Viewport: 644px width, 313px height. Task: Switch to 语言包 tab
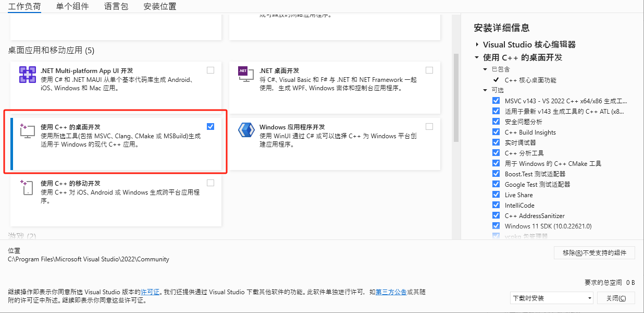(x=116, y=6)
